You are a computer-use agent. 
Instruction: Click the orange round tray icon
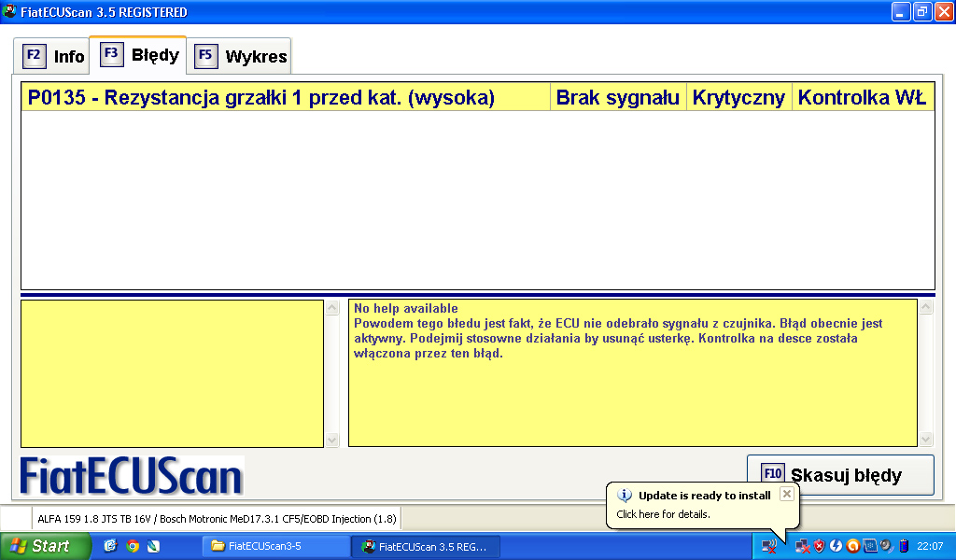point(853,546)
